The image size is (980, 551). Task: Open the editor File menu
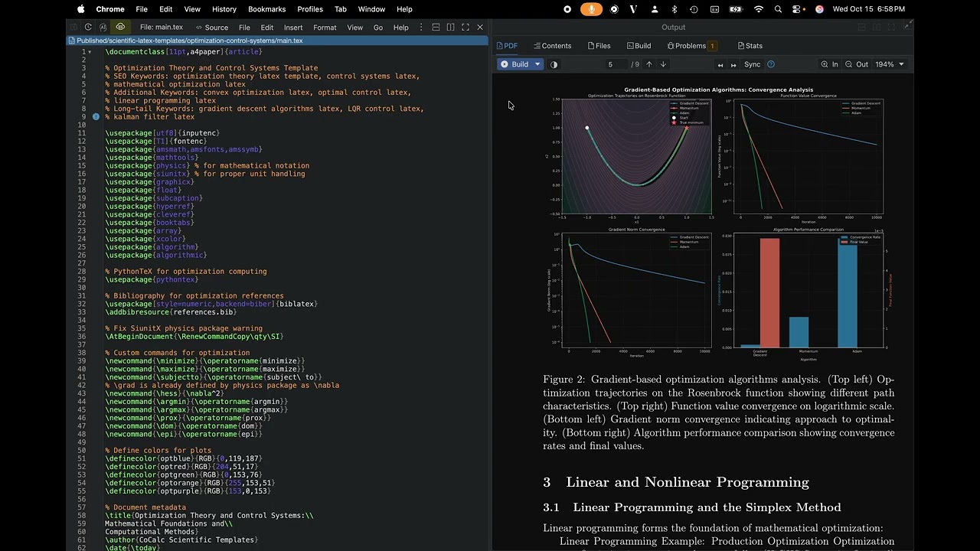click(x=244, y=28)
